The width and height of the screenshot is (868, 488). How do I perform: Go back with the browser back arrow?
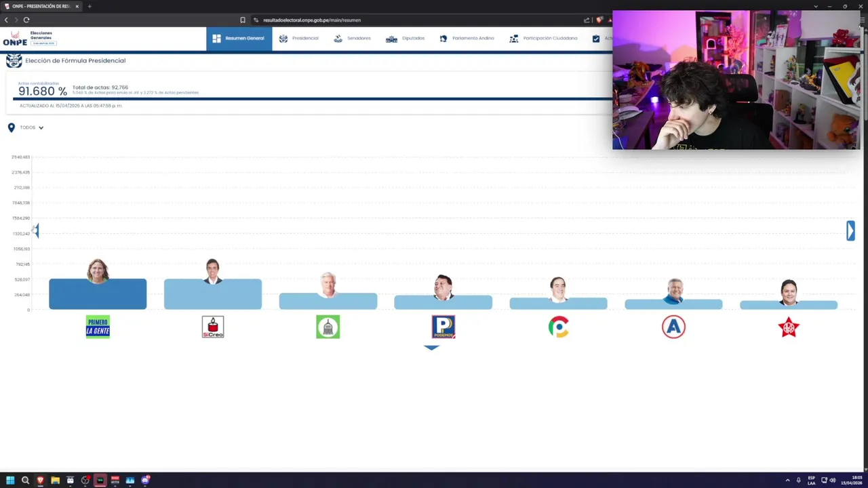[x=6, y=20]
